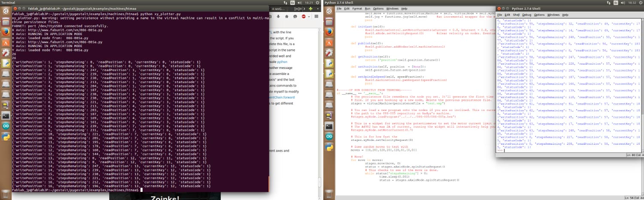Open Trash in launcher beside the Terminal window

click(6, 194)
